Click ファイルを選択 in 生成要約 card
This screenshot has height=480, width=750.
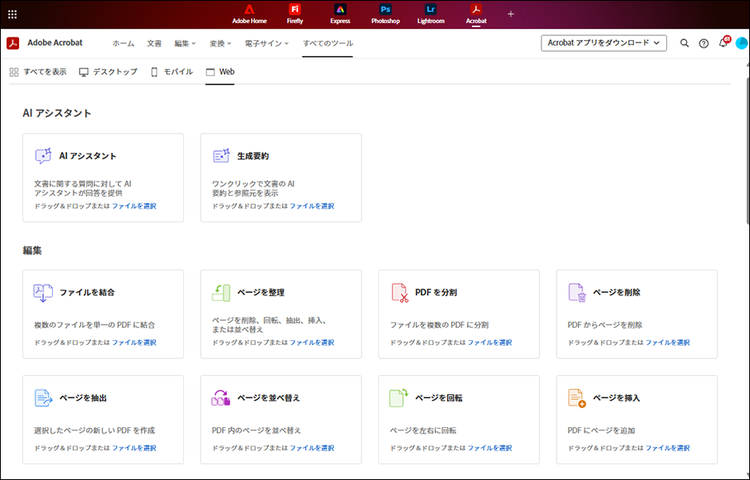point(312,206)
